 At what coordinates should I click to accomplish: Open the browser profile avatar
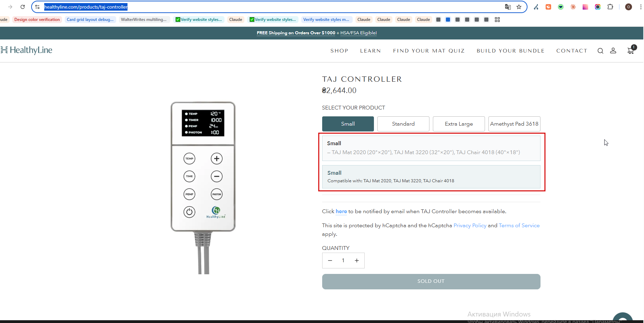pos(629,7)
